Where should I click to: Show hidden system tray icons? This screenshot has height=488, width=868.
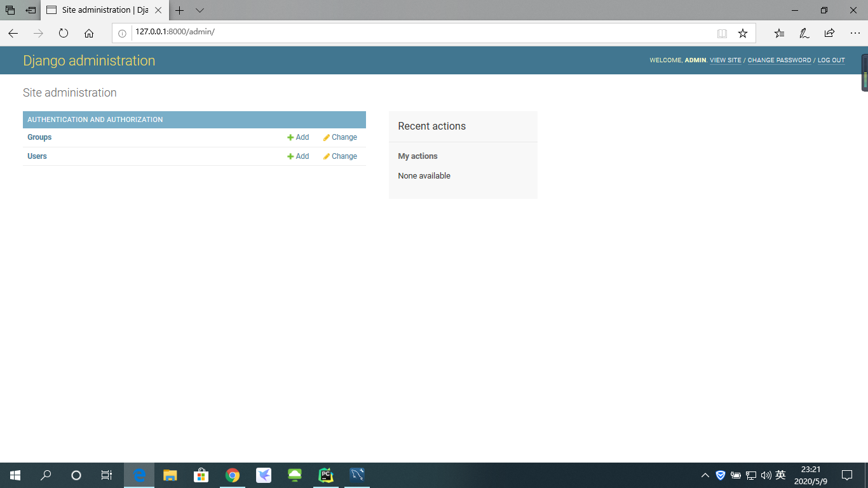705,475
